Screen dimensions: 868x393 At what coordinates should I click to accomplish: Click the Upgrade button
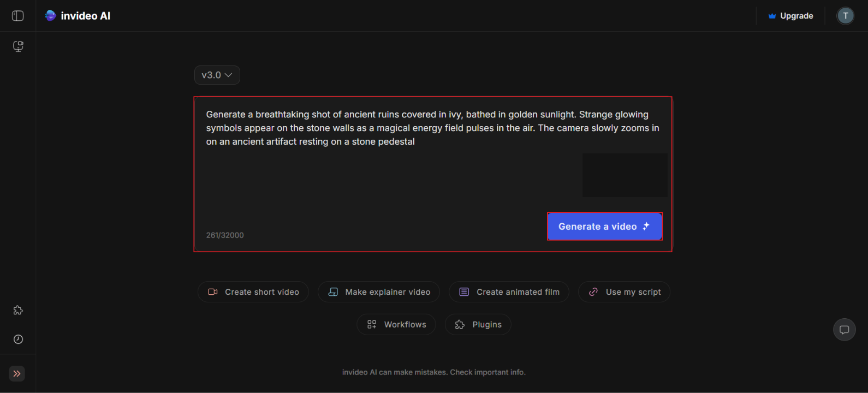tap(790, 16)
